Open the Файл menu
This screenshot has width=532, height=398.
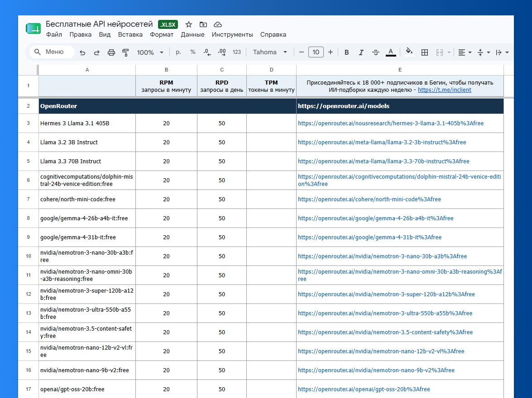[x=54, y=34]
